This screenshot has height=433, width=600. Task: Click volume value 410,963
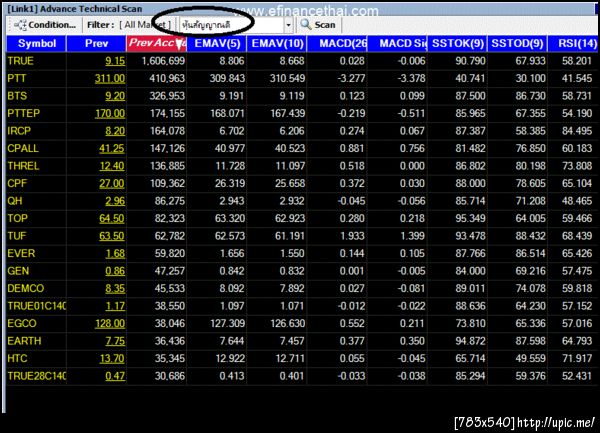pos(167,78)
